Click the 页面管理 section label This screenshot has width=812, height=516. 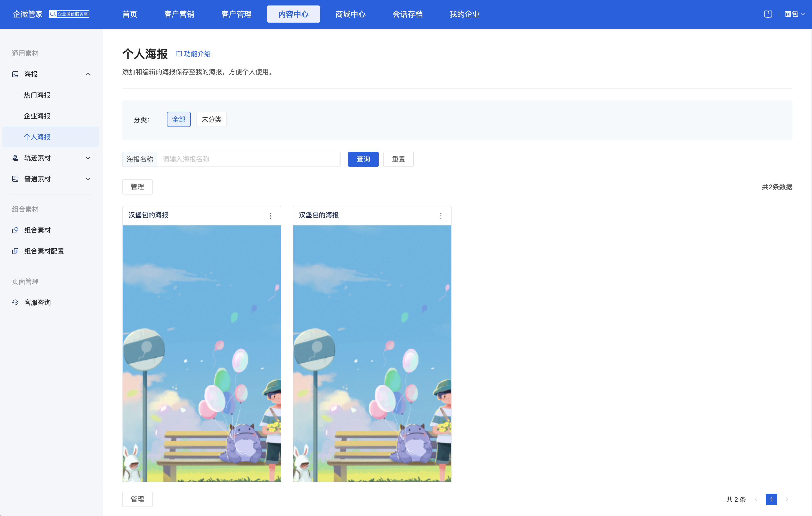[25, 282]
